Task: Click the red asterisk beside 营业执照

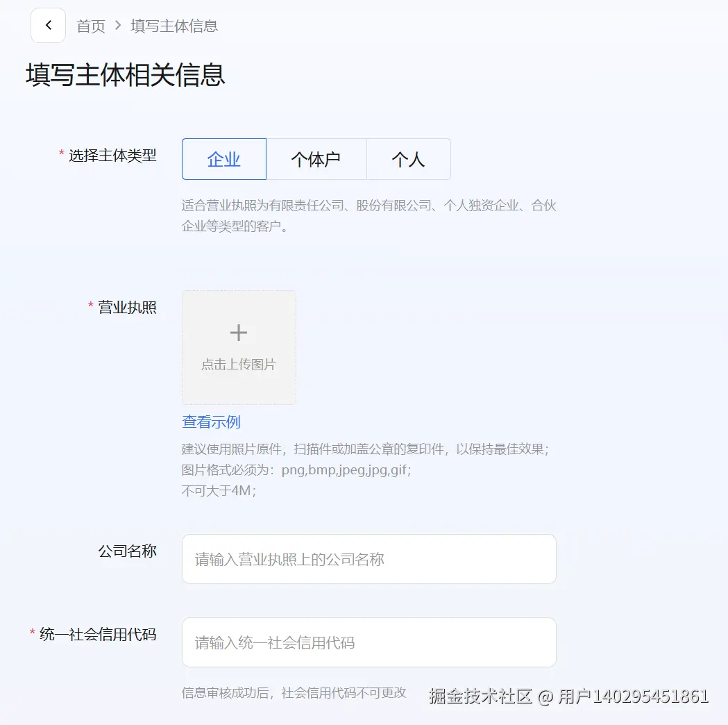Action: click(90, 304)
